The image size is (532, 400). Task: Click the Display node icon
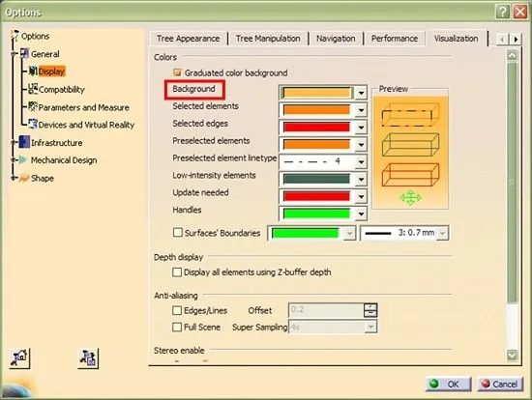[x=33, y=71]
